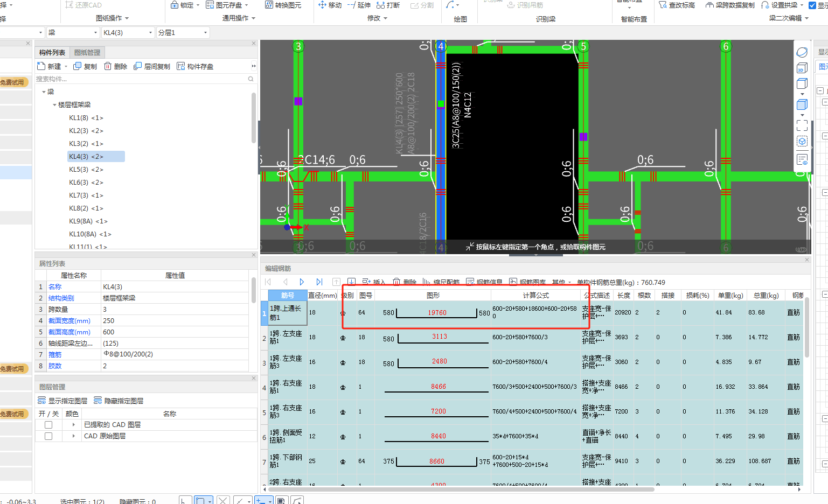Click 钢筋信息 rebar info icon
Viewport: 828px width, 504px height.
[470, 282]
